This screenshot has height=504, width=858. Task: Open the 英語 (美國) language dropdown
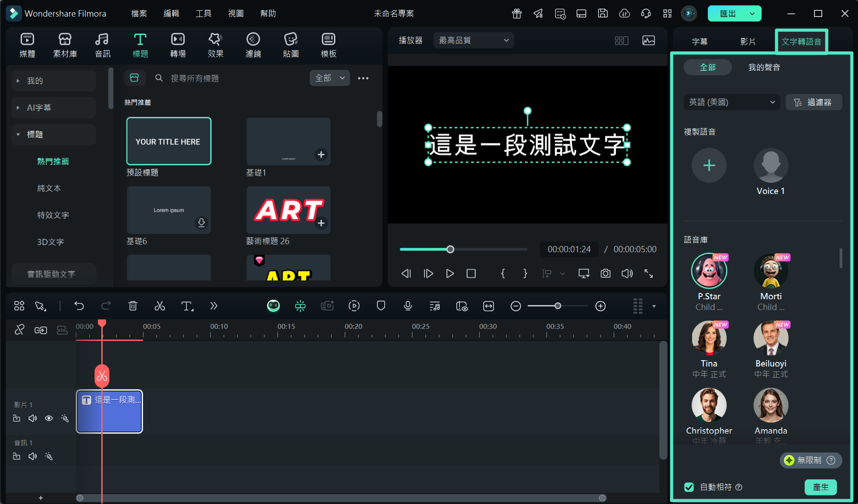(x=732, y=102)
